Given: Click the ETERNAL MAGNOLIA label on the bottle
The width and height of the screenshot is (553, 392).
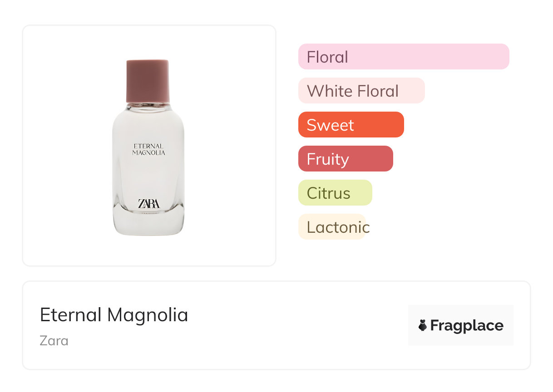Looking at the screenshot, I should [148, 149].
